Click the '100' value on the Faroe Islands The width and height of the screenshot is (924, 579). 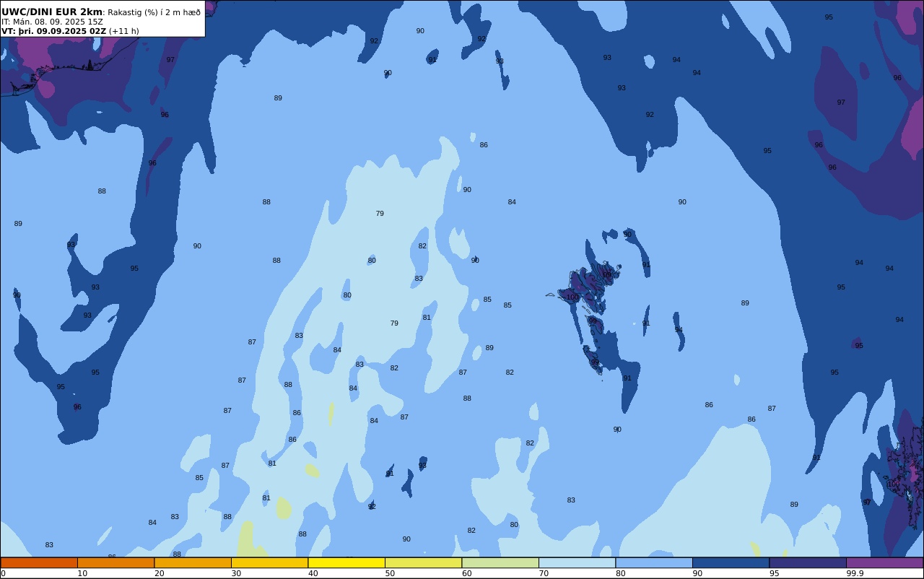(572, 297)
